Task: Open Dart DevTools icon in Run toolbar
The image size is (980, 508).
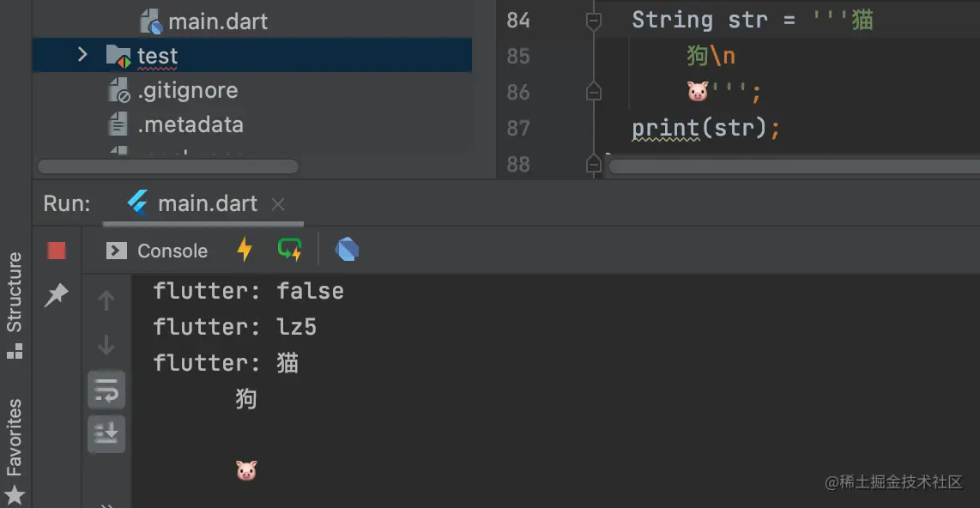Action: pos(347,250)
